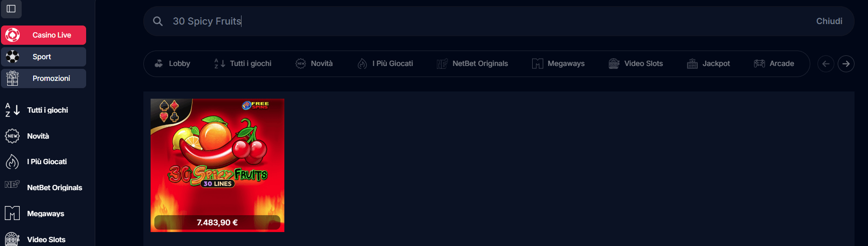868x246 pixels.
Task: Select the NetBet Originals tab label
Action: tap(480, 64)
